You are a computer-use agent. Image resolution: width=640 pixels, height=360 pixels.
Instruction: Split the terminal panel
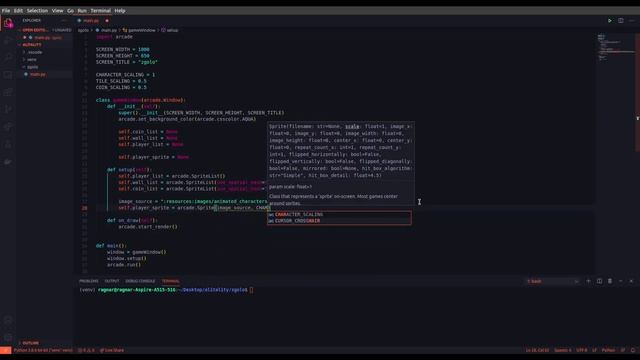(599, 281)
